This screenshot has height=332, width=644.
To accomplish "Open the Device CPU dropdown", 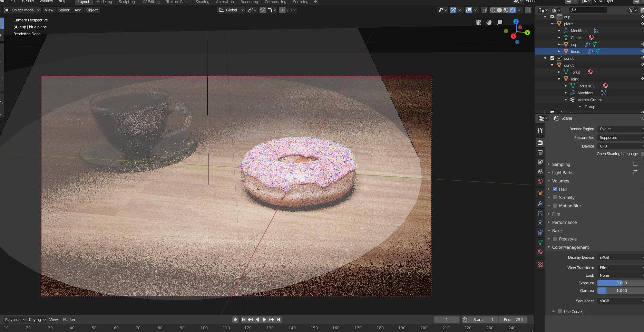I will 621,146.
